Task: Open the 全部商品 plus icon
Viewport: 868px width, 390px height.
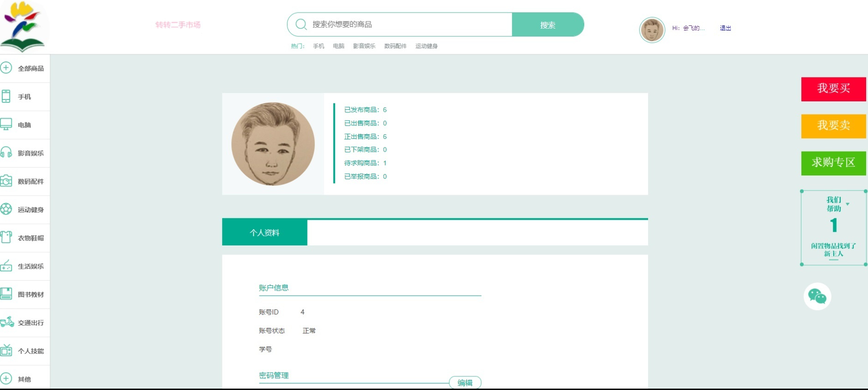Action: coord(6,68)
